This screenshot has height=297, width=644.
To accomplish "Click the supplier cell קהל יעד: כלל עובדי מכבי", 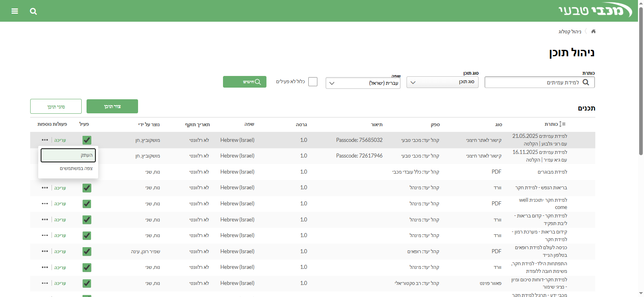I will [416, 172].
